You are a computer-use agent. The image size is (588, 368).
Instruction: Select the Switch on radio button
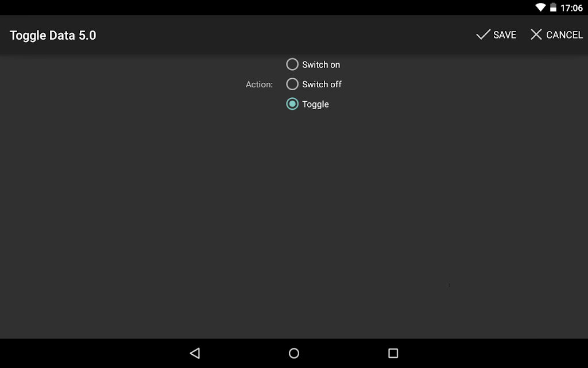(x=292, y=64)
